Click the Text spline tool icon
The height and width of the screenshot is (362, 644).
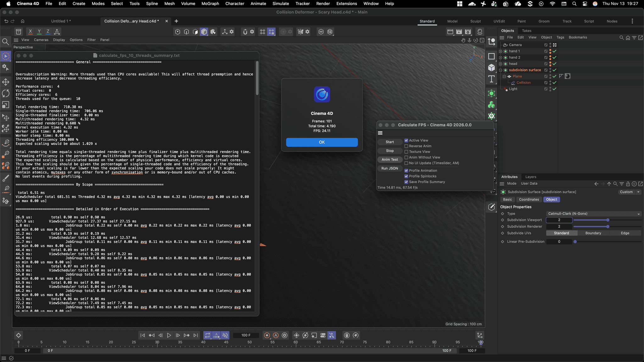(x=491, y=79)
